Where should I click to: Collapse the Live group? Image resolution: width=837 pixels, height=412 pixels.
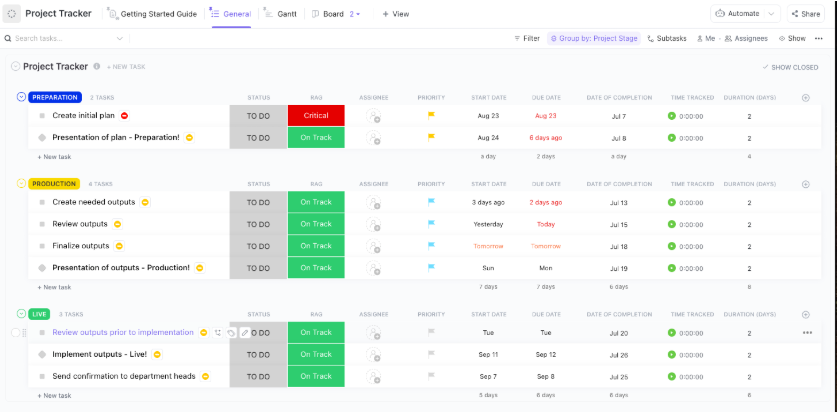click(x=22, y=314)
